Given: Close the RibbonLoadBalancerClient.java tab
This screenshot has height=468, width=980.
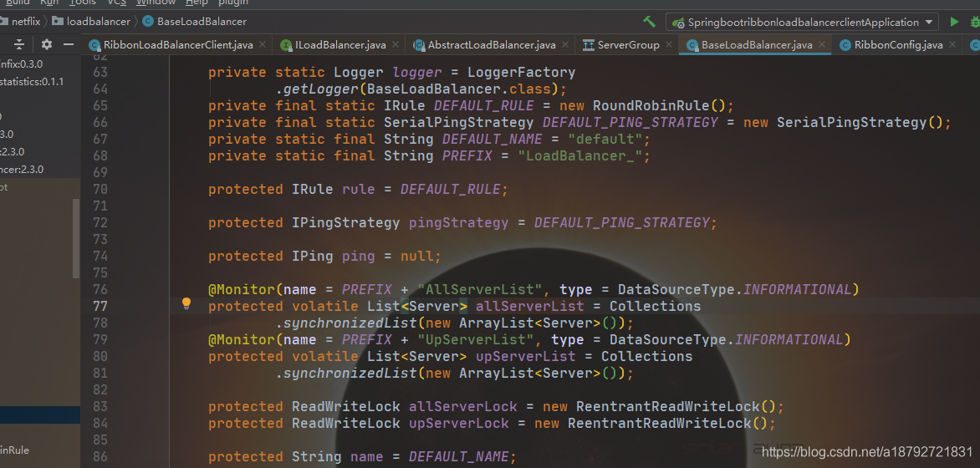Looking at the screenshot, I should [263, 44].
